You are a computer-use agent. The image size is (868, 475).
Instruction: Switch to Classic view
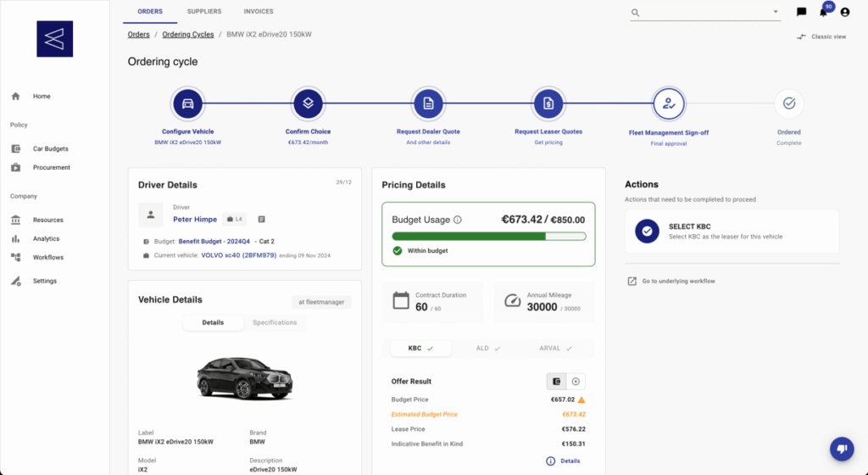tap(821, 36)
